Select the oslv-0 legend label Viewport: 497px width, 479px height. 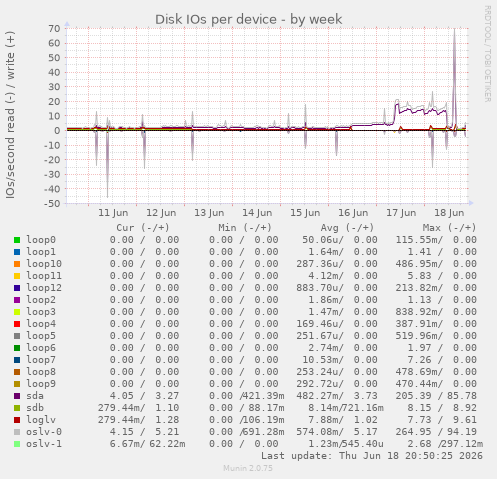point(44,432)
